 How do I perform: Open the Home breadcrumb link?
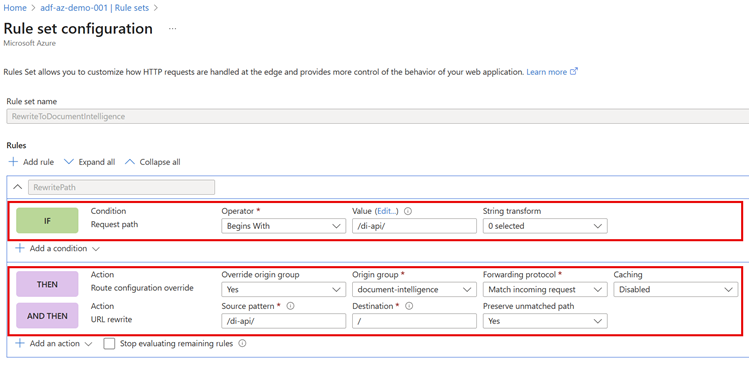click(15, 8)
